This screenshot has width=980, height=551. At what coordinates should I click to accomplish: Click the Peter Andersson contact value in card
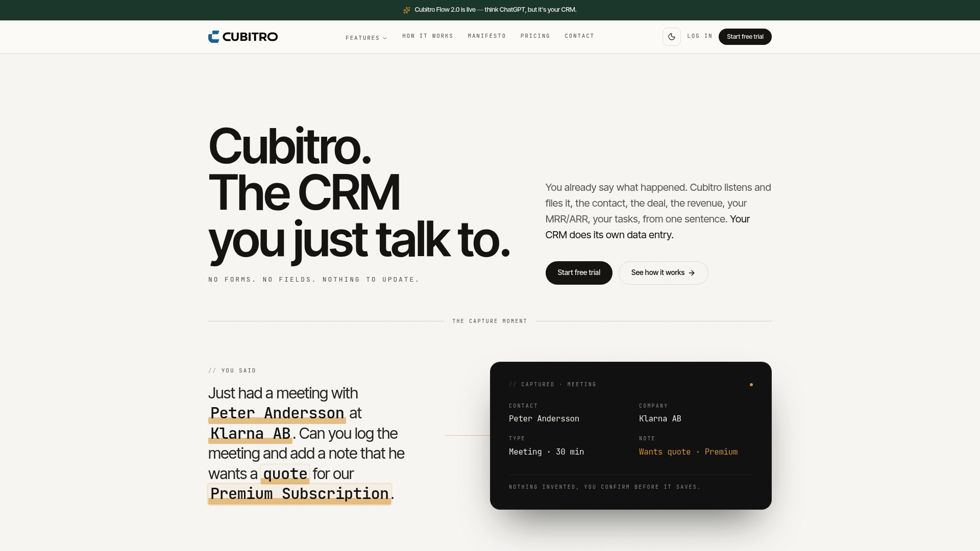pos(544,419)
